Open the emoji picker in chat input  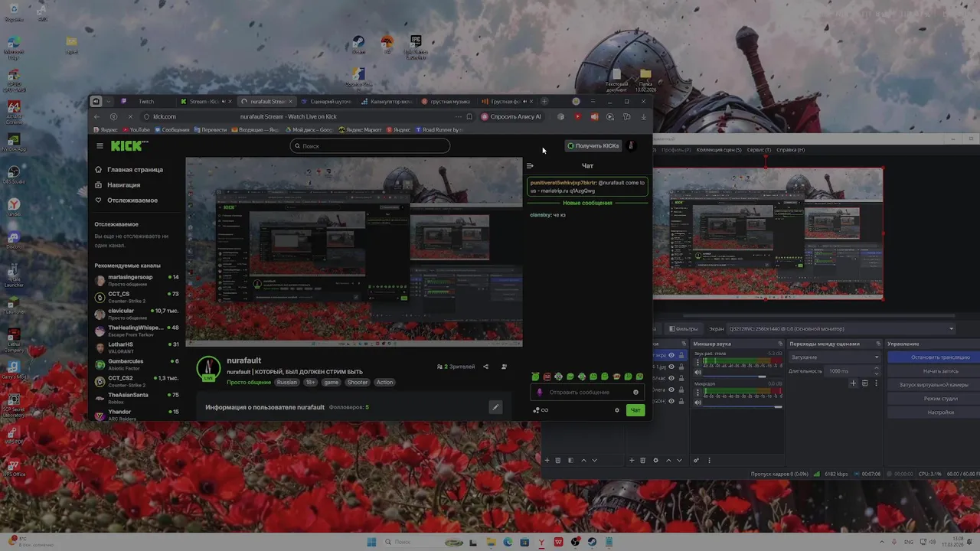(x=635, y=393)
